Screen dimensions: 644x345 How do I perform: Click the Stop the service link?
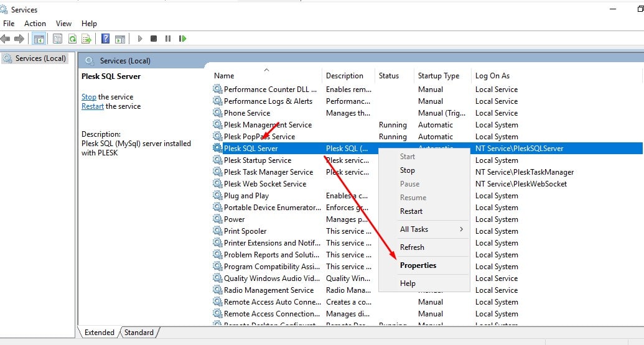pyautogui.click(x=89, y=97)
